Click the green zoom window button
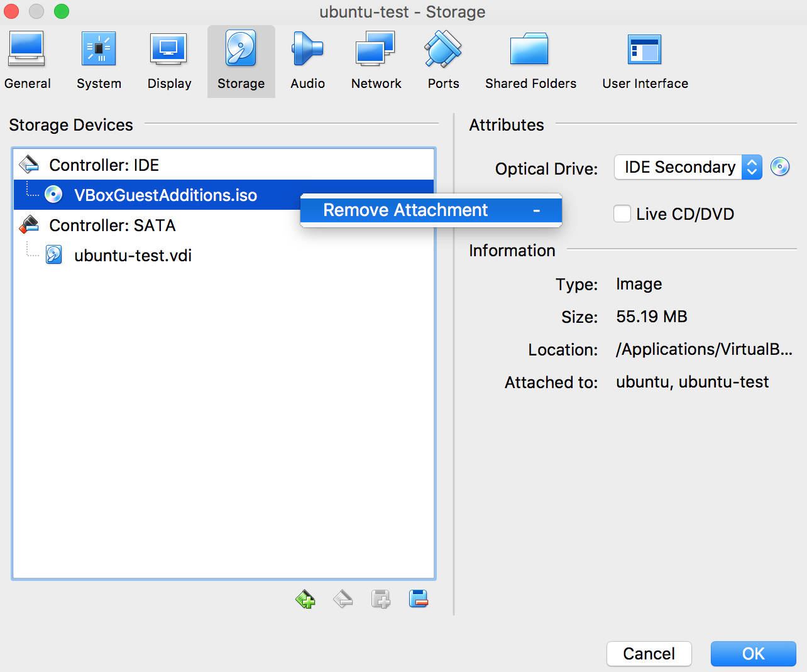 click(62, 11)
